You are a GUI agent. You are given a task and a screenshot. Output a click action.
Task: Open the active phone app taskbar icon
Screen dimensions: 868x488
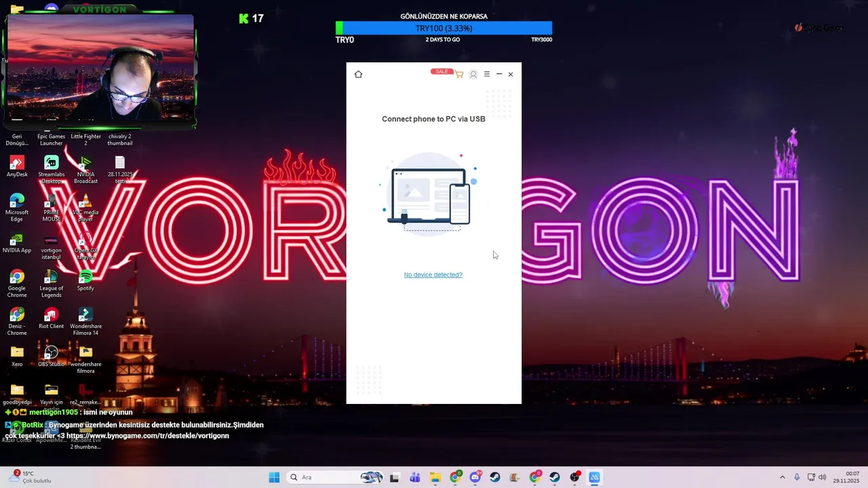tap(595, 477)
